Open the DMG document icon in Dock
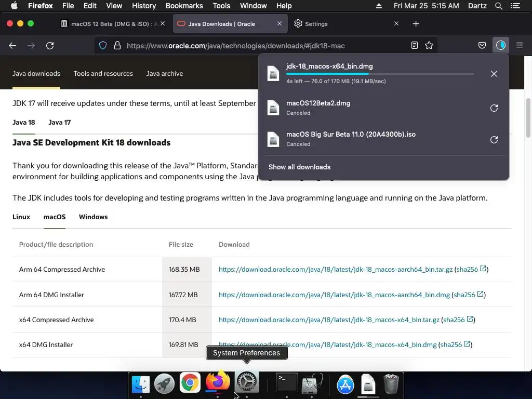532x399 pixels. pyautogui.click(x=368, y=384)
